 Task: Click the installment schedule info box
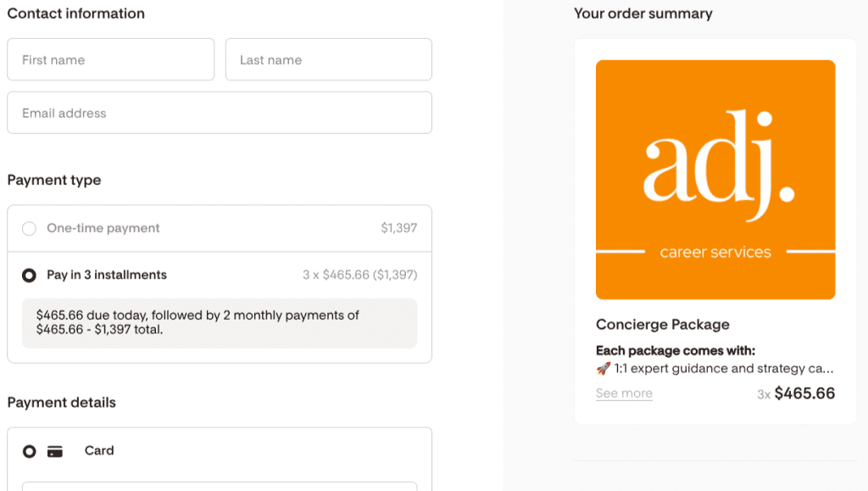[219, 322]
